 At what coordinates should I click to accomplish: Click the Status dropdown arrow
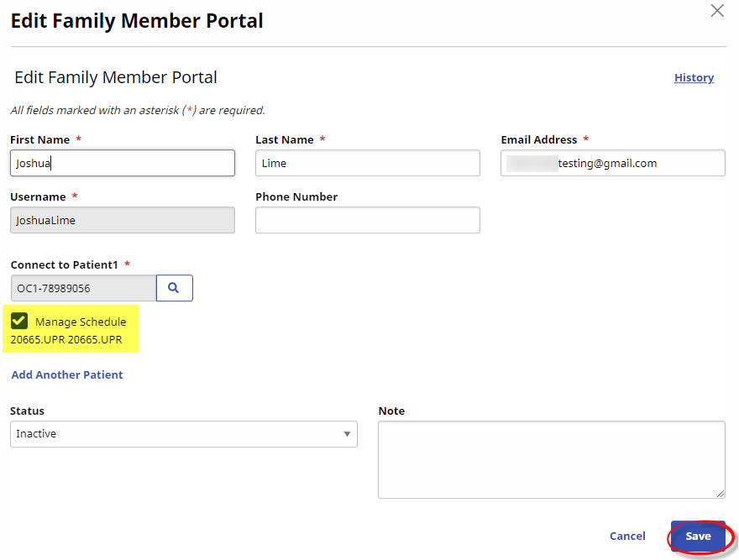(x=347, y=434)
